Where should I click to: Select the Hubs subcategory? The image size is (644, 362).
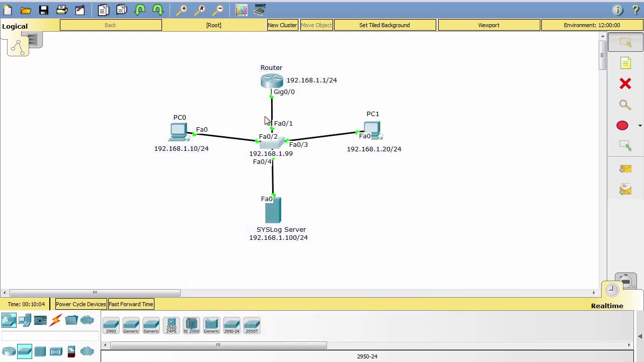coord(40,351)
